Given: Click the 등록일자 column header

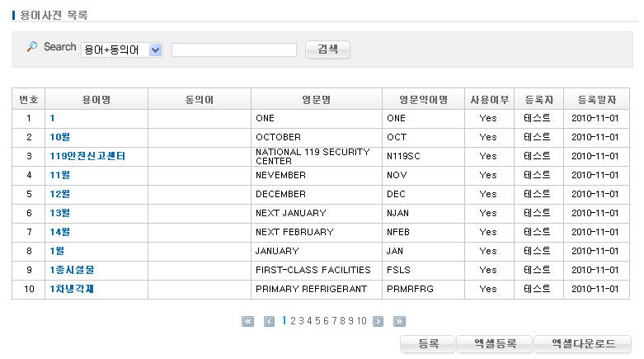Looking at the screenshot, I should [x=596, y=100].
